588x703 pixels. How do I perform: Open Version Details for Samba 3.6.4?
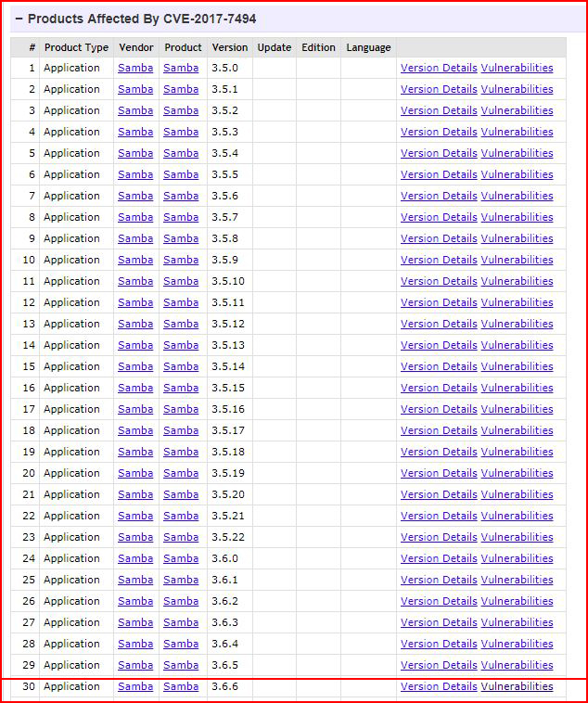pos(439,644)
